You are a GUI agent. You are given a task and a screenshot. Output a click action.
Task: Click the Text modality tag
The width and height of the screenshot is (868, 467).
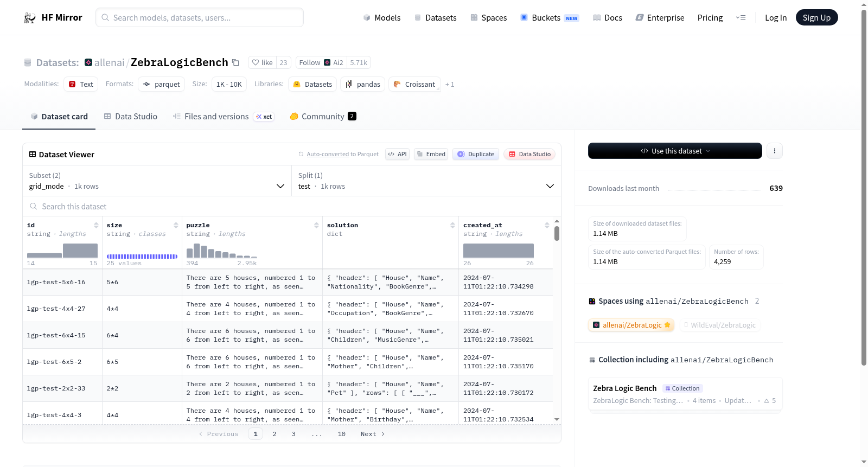(81, 84)
